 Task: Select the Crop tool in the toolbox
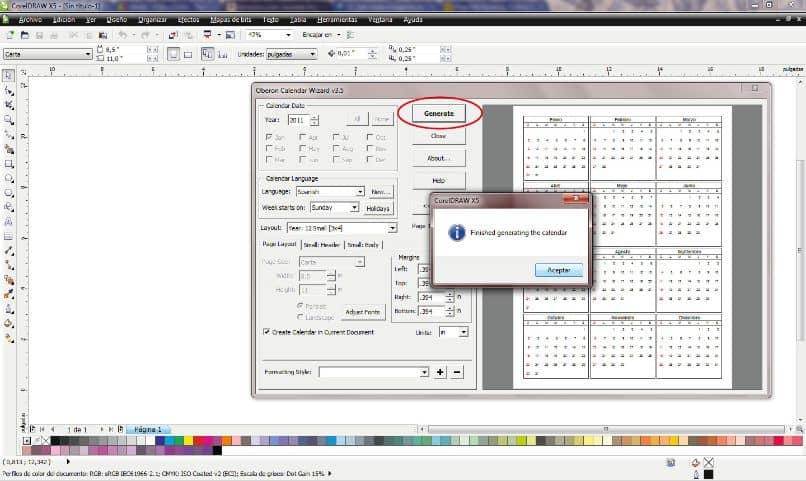[x=9, y=105]
